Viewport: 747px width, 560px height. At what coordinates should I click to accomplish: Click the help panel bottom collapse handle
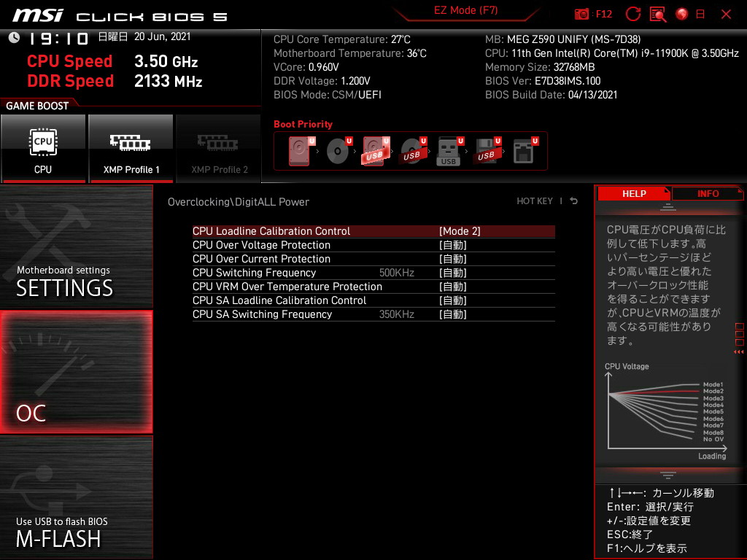668,475
